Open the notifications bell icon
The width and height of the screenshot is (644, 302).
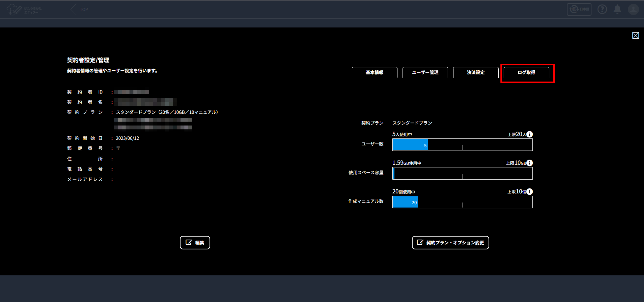(617, 9)
